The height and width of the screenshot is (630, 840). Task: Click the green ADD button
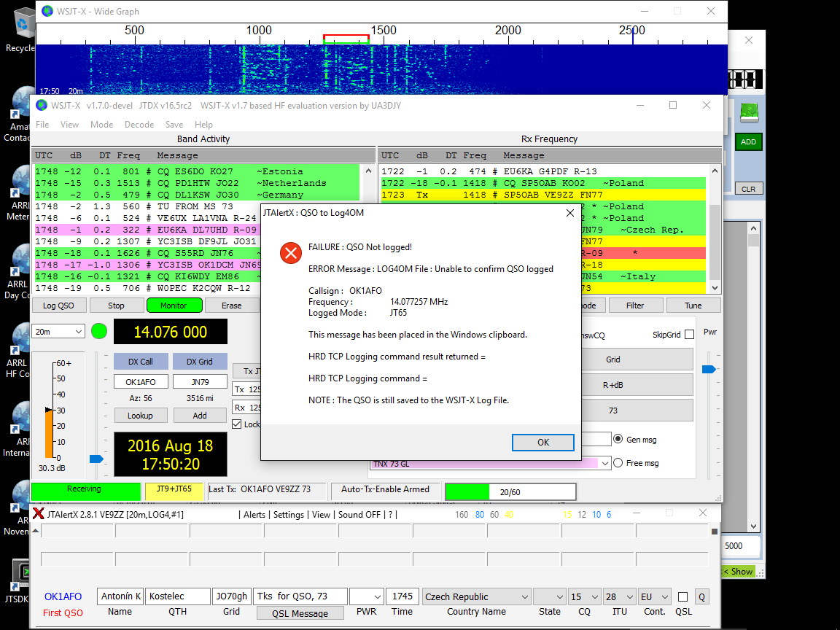pos(748,142)
